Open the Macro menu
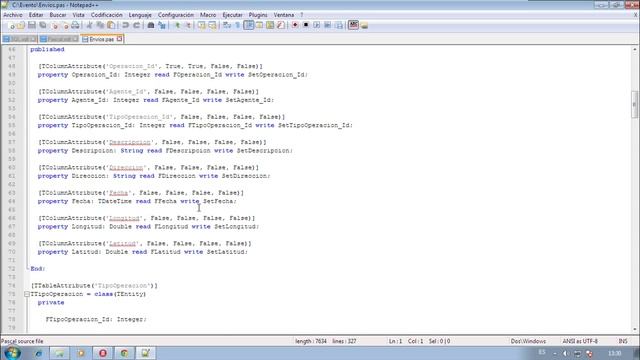The height and width of the screenshot is (360, 640). (x=208, y=15)
